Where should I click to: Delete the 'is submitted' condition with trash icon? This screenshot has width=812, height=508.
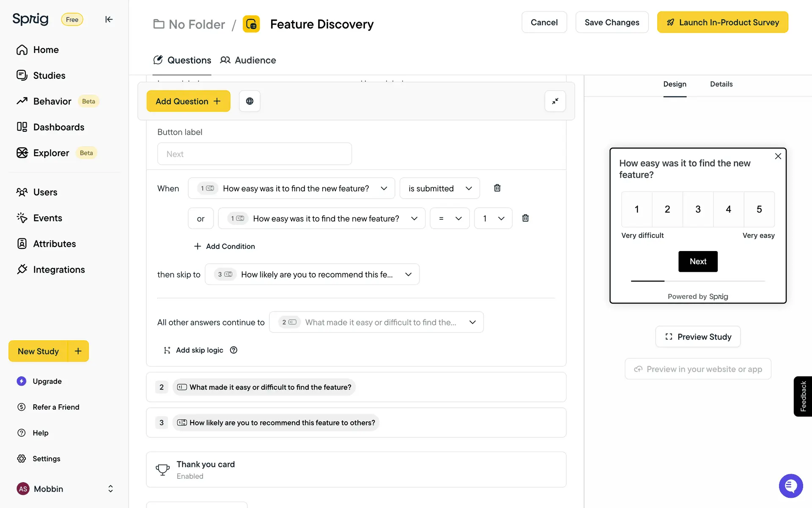tap(497, 188)
